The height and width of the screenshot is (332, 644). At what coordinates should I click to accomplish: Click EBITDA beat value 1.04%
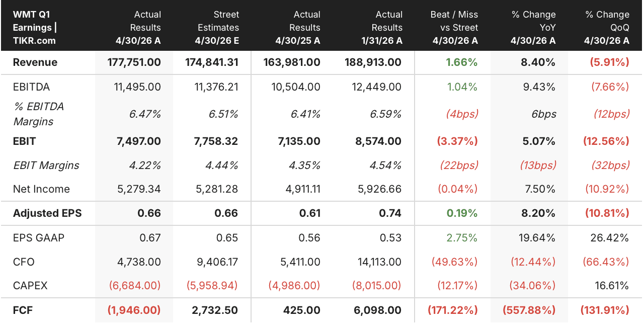pos(462,87)
